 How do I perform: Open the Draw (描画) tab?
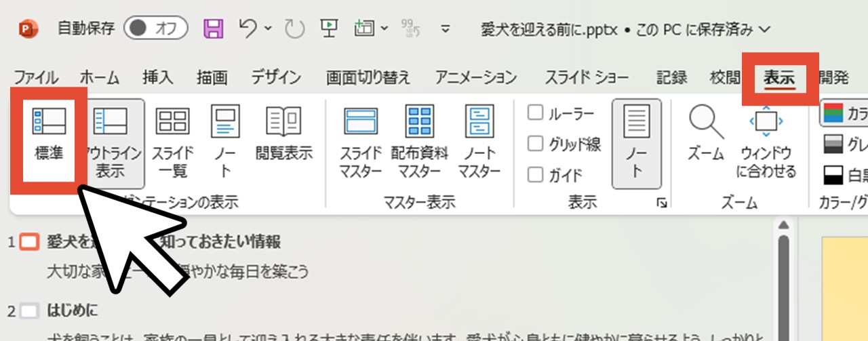[212, 77]
